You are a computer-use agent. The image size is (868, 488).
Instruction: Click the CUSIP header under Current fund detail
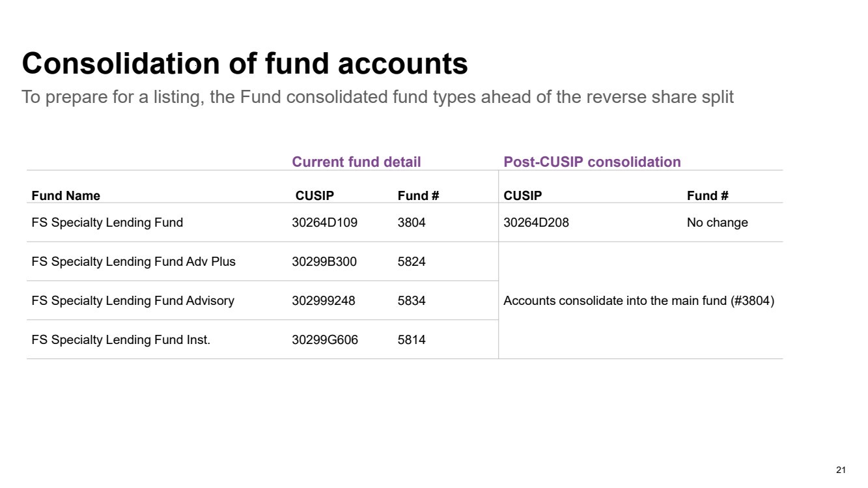tap(315, 195)
